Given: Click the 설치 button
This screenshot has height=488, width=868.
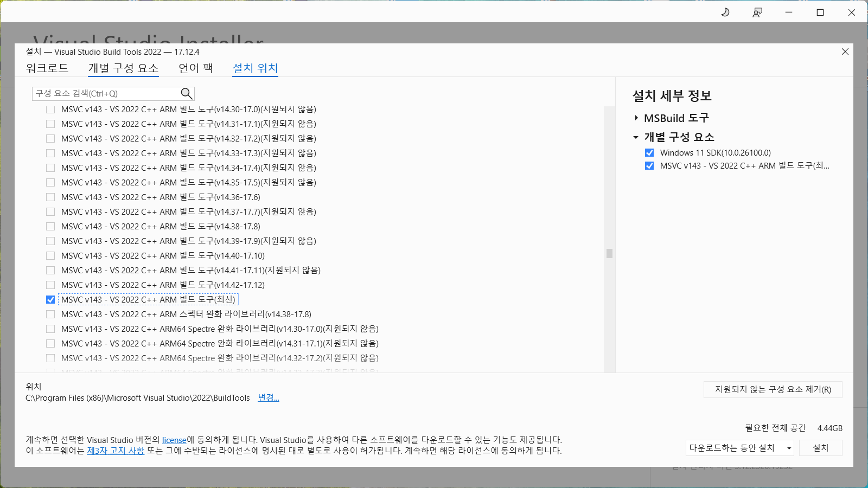Looking at the screenshot, I should (x=821, y=448).
